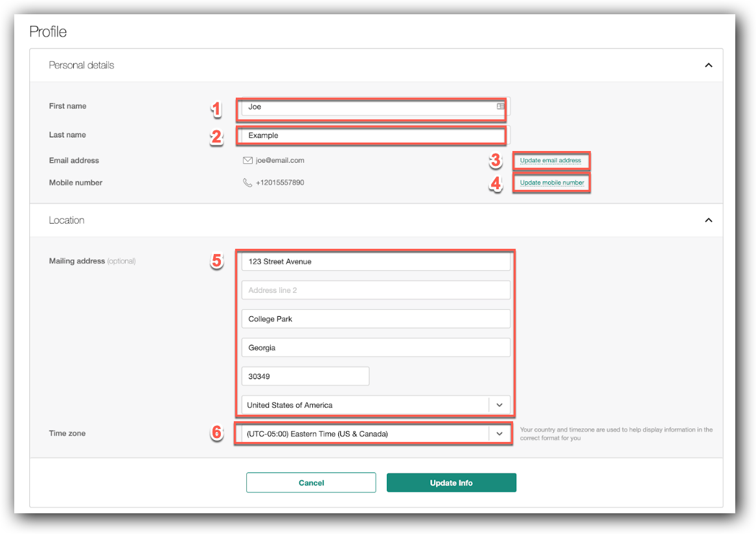This screenshot has width=756, height=534.
Task: Click the Last name field containing Example
Action: click(x=363, y=135)
